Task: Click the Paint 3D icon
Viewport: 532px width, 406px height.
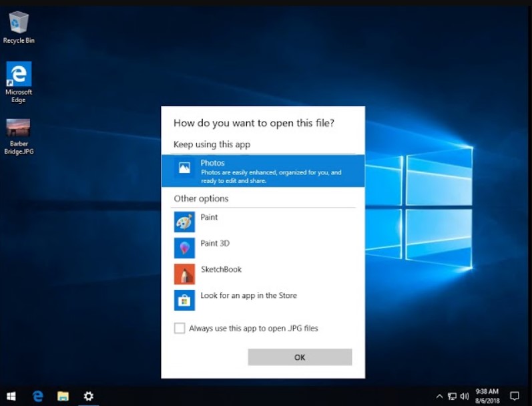Action: 185,248
